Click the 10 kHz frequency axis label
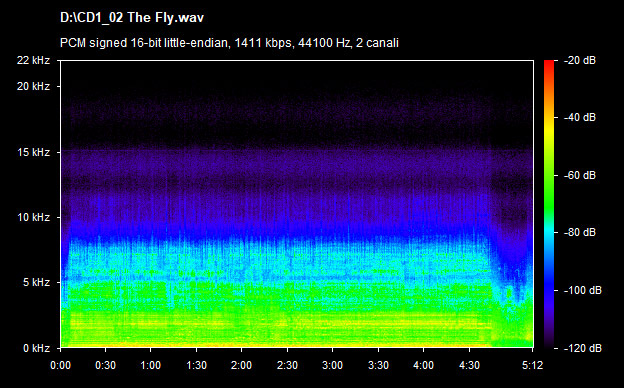The height and width of the screenshot is (388, 624). tap(33, 217)
